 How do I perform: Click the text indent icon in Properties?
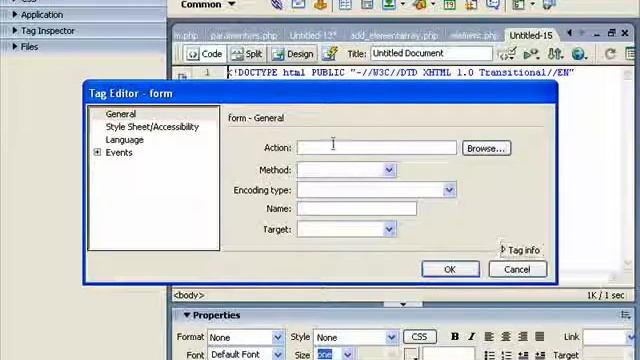click(x=540, y=355)
